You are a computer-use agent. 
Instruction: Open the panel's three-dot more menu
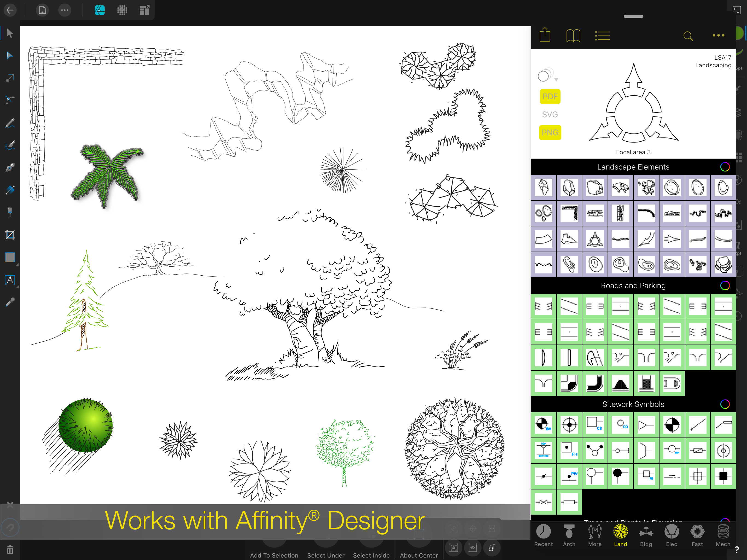click(x=718, y=36)
